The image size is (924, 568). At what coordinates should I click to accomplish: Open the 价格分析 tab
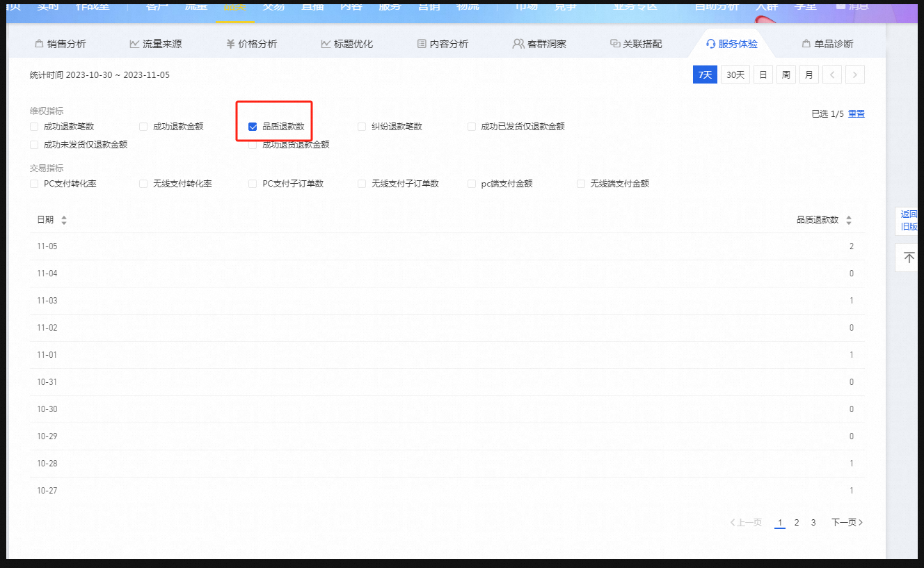point(251,44)
